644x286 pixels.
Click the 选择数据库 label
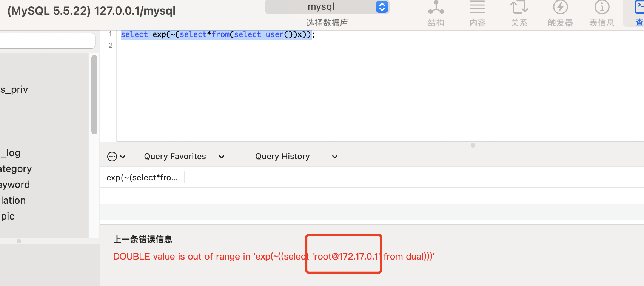click(x=327, y=23)
